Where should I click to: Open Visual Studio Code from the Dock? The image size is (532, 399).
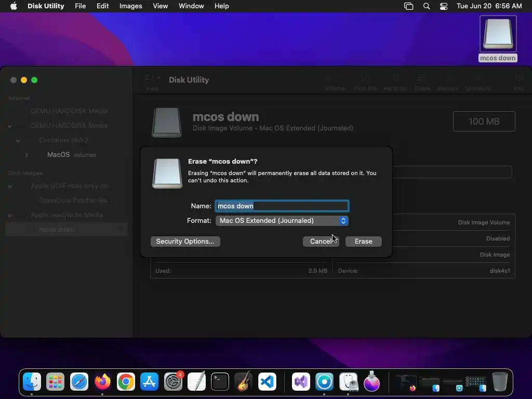tap(267, 382)
